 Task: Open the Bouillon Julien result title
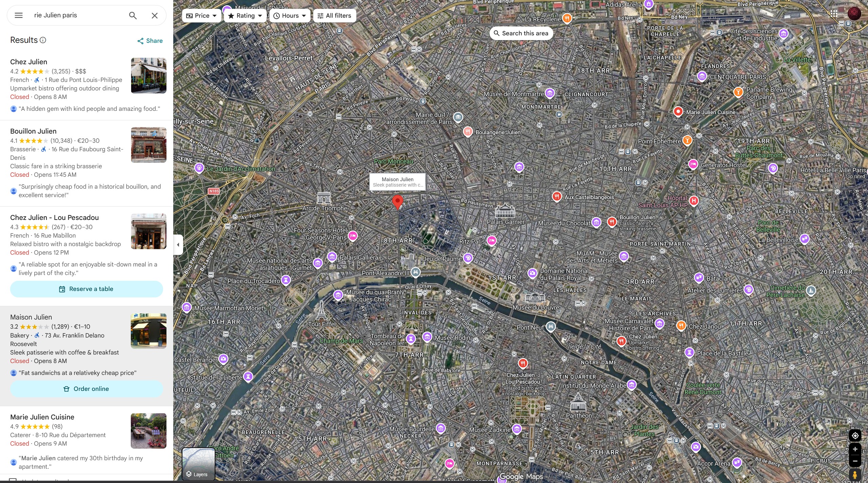[33, 131]
